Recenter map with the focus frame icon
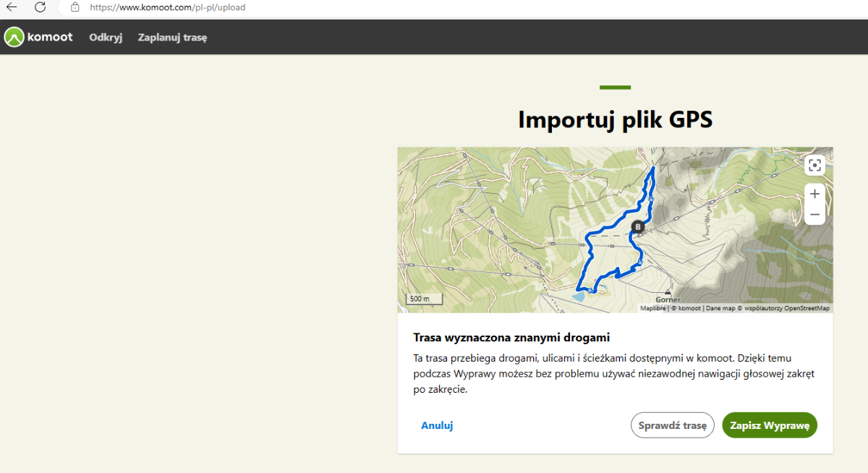Image resolution: width=868 pixels, height=473 pixels. tap(814, 166)
